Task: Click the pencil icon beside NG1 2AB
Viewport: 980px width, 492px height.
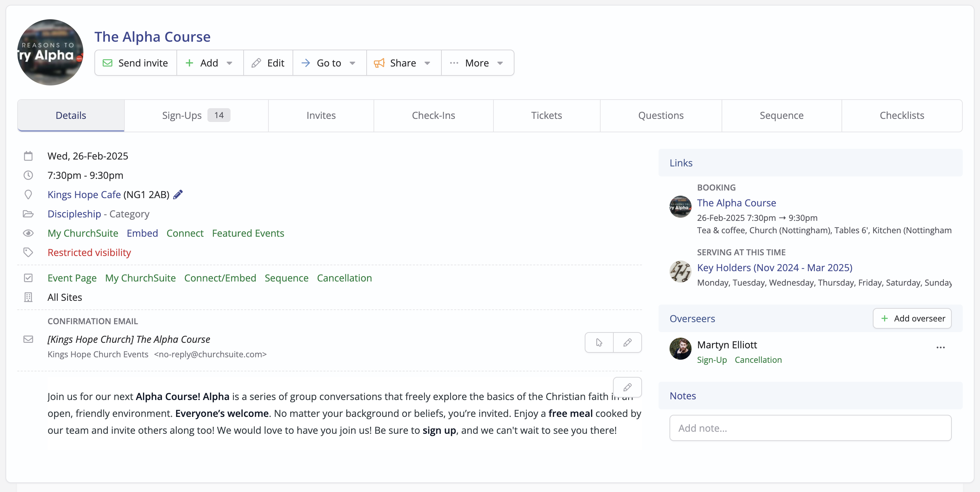Action: [x=178, y=194]
